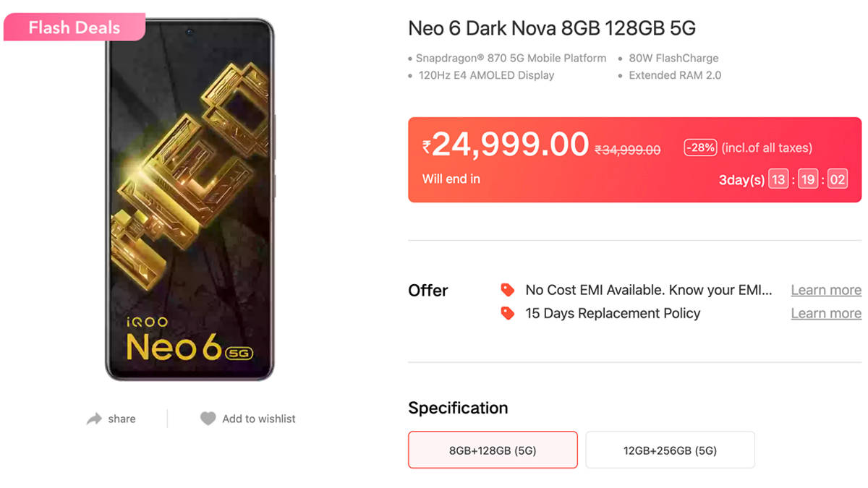Click the heart icon to add to wishlist
This screenshot has width=868, height=488.
208,418
